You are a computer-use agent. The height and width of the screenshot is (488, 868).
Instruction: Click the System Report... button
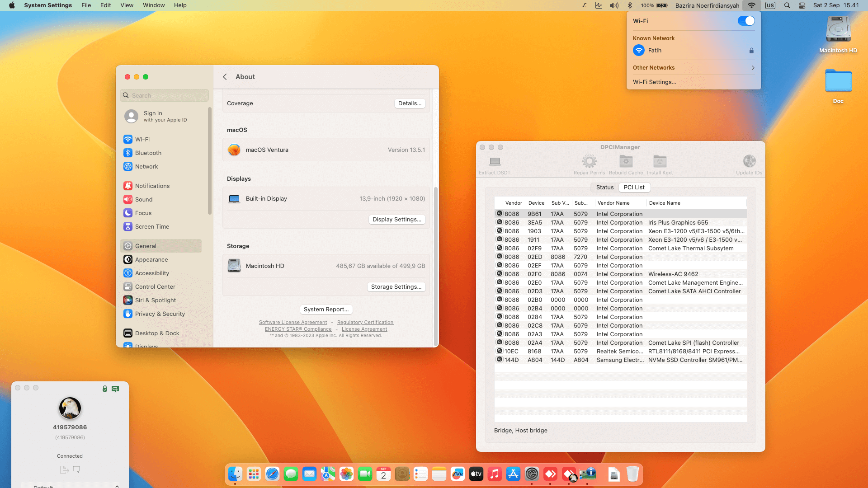326,310
